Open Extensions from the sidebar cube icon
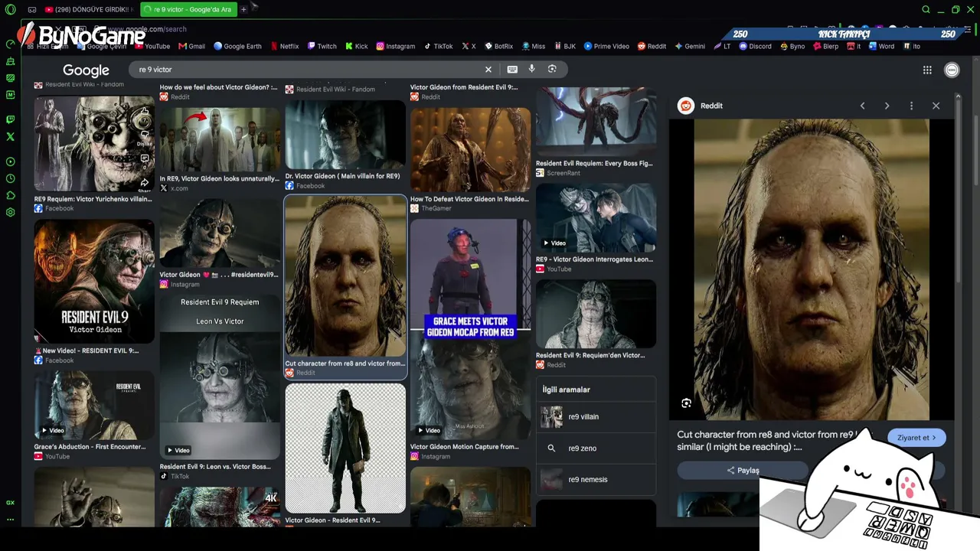Image resolution: width=980 pixels, height=551 pixels. coord(10,195)
